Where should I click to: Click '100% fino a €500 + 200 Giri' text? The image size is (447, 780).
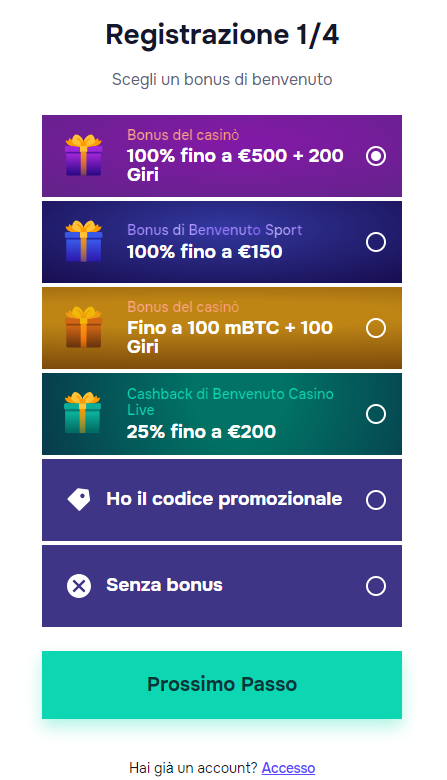click(235, 165)
